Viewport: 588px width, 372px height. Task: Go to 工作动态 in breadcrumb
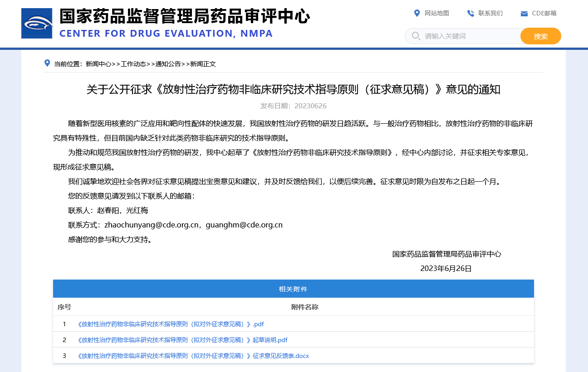tap(133, 64)
